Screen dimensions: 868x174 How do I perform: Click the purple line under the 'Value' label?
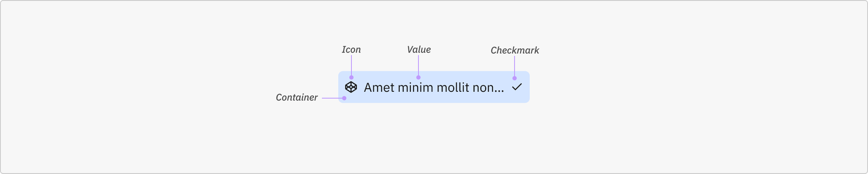pyautogui.click(x=418, y=66)
